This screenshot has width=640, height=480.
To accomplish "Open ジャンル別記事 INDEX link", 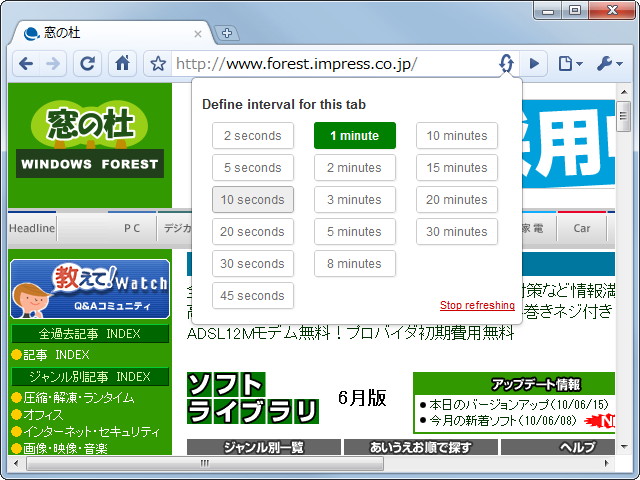I will pos(90,377).
